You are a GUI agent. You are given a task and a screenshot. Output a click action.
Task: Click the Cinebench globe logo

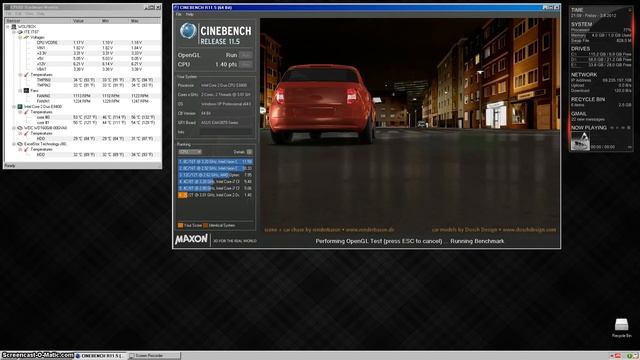[x=188, y=31]
